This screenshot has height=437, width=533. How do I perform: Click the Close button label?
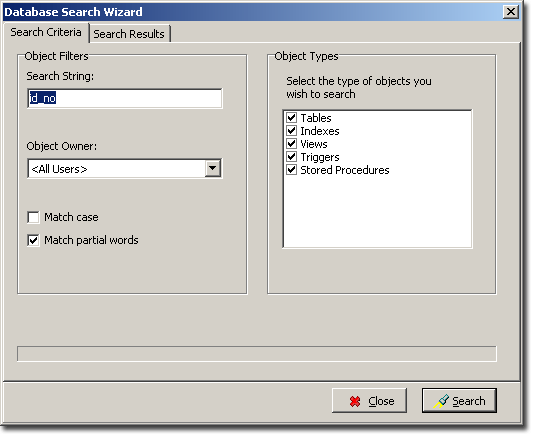click(381, 401)
